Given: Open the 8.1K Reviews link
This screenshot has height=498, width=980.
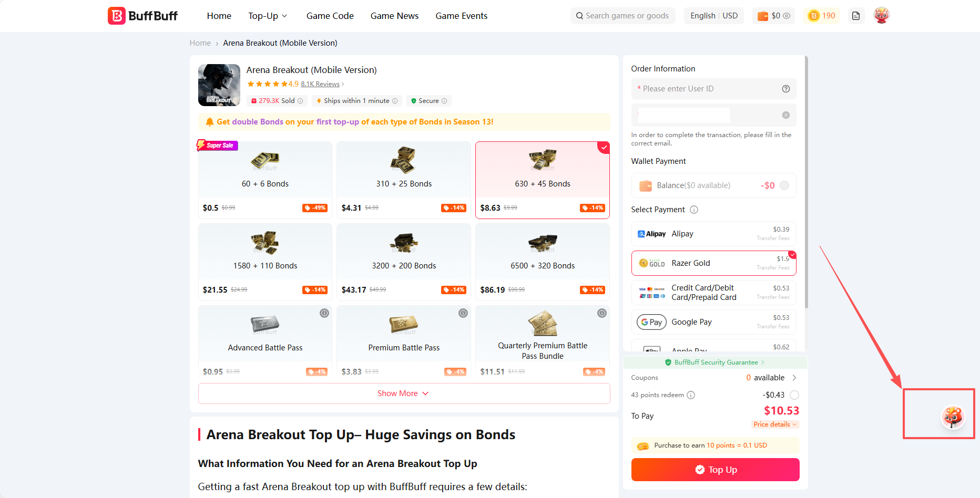Looking at the screenshot, I should [x=320, y=84].
